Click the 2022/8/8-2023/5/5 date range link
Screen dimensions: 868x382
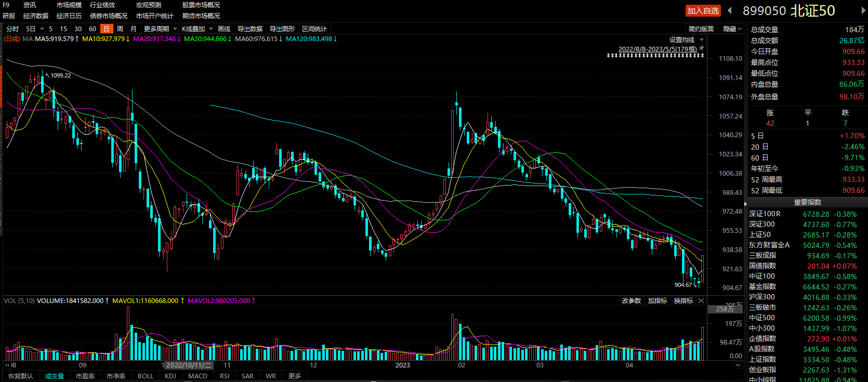[x=657, y=49]
